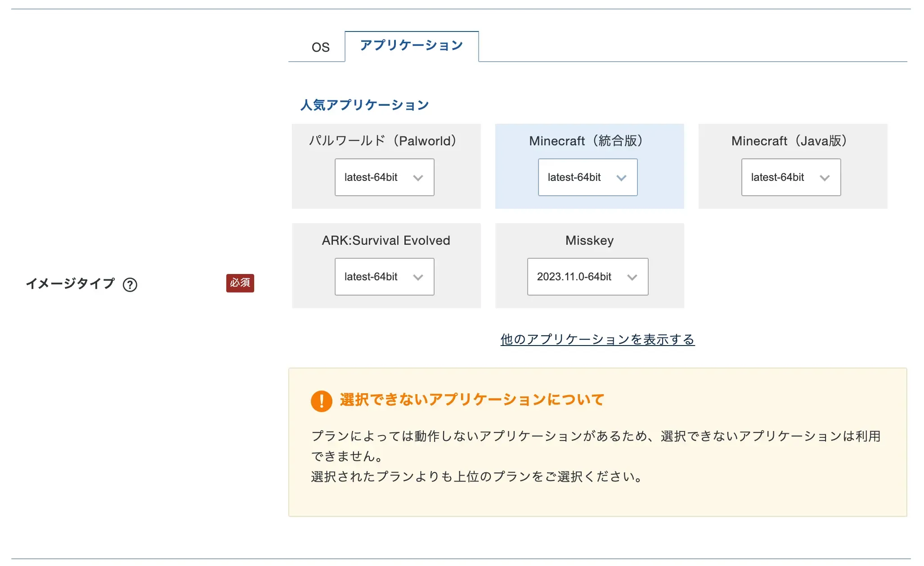Select the Misskey application card
The height and width of the screenshot is (566, 924).
pyautogui.click(x=589, y=265)
